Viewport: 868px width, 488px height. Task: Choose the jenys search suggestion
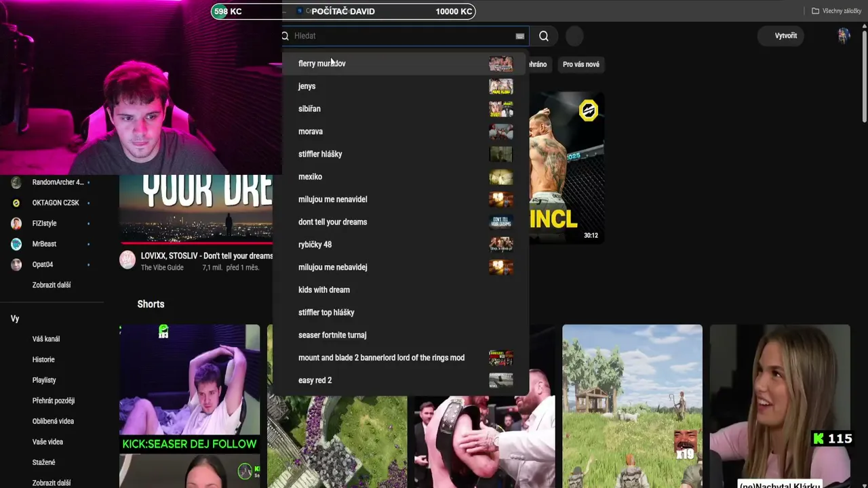401,86
